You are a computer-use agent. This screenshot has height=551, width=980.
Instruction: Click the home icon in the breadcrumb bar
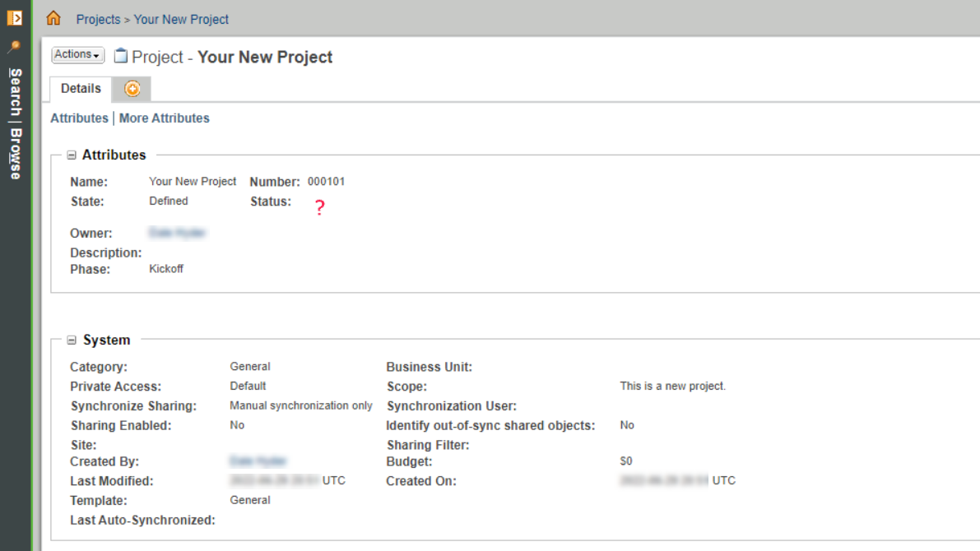pos(54,19)
